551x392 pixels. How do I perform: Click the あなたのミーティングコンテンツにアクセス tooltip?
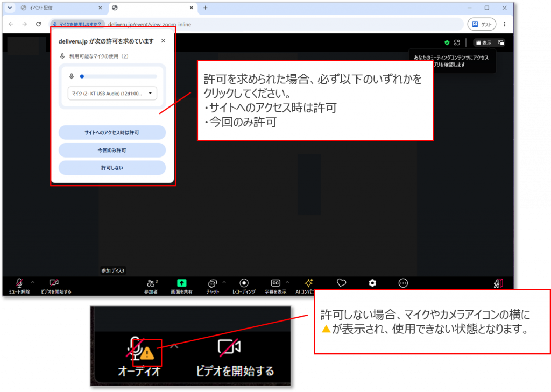click(x=451, y=61)
